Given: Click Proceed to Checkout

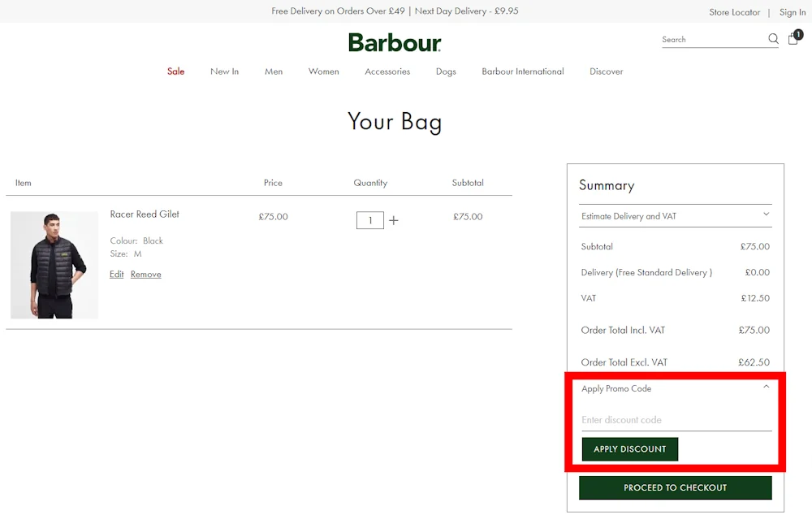Looking at the screenshot, I should pos(676,487).
